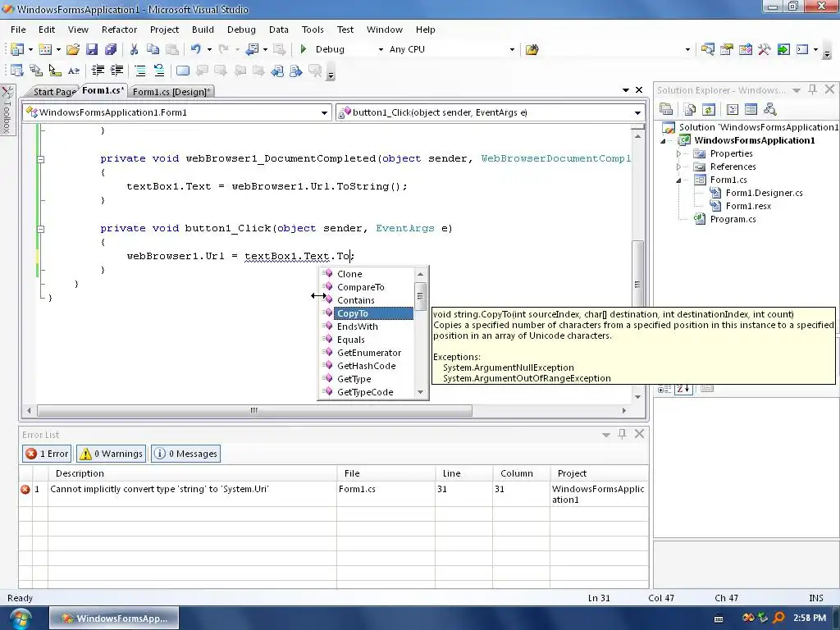Click the Description column header
The height and width of the screenshot is (630, 840).
(x=192, y=473)
